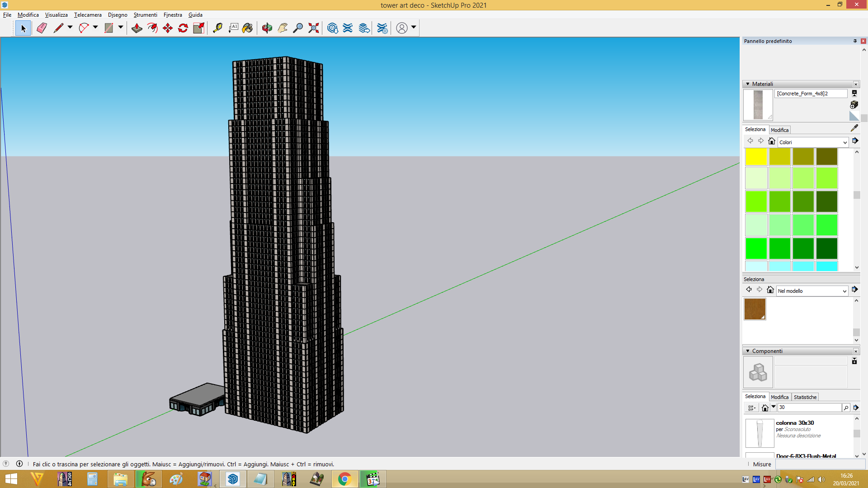This screenshot has height=488, width=868.
Task: Open the Extension Warehouse toolbar icon
Action: click(x=348, y=28)
